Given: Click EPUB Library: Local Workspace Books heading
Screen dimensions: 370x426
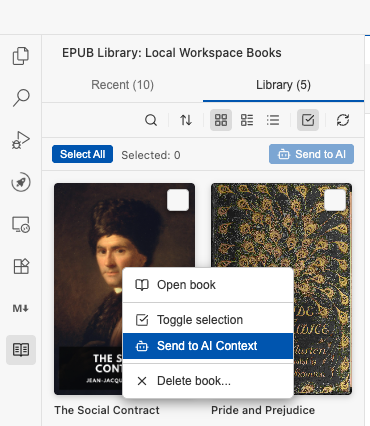Looking at the screenshot, I should pyautogui.click(x=172, y=53).
